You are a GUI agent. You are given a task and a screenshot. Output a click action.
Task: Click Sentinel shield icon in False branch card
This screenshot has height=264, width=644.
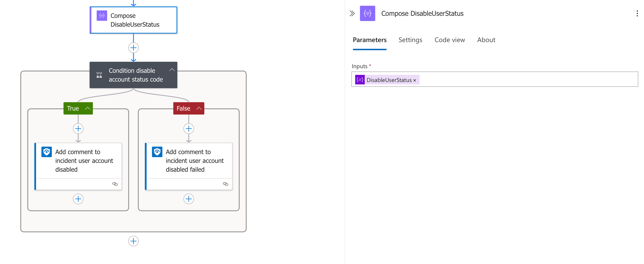tap(157, 152)
